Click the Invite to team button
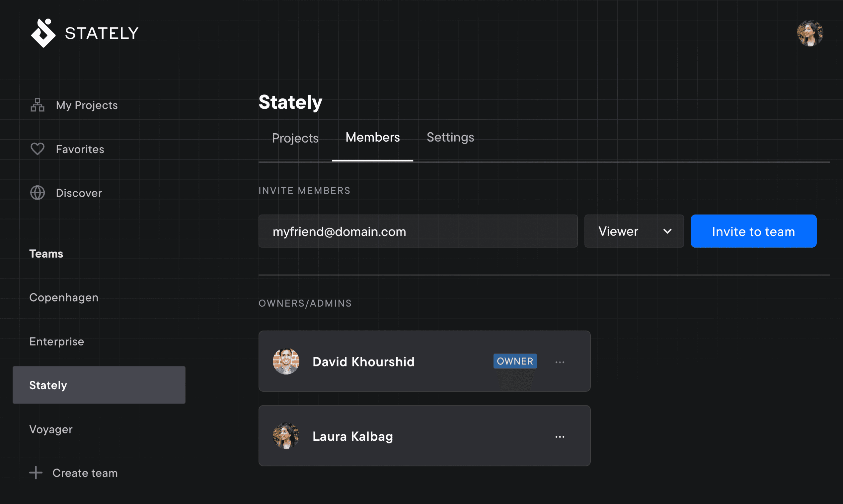Screen dimensions: 843x504 753,231
